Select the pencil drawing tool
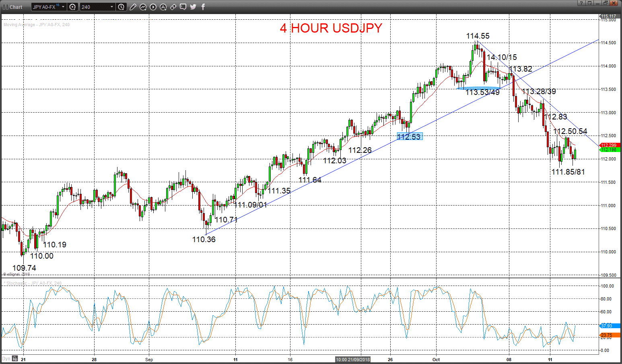 (133, 7)
